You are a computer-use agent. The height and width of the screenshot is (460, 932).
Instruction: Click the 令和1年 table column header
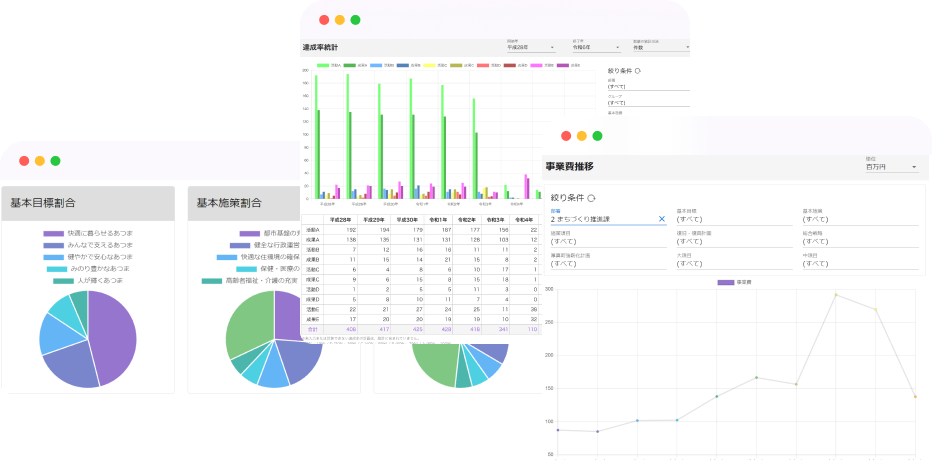pos(438,219)
